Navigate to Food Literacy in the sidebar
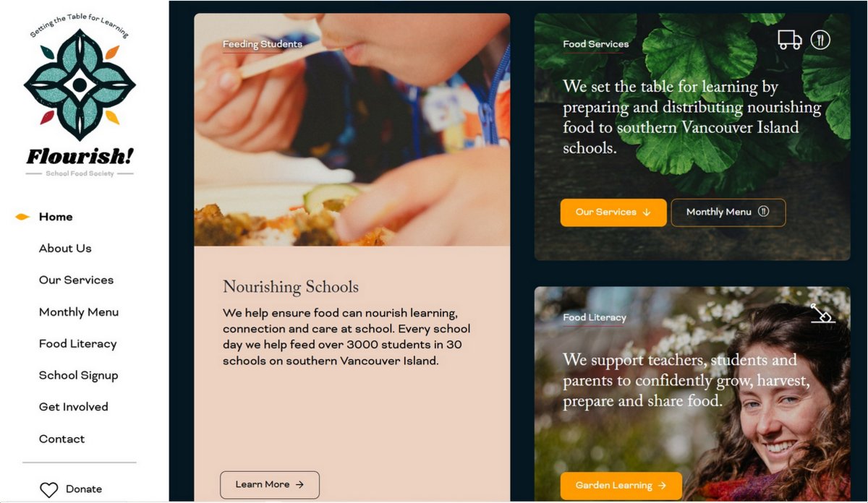Screen dimensions: 868x503 tap(77, 344)
